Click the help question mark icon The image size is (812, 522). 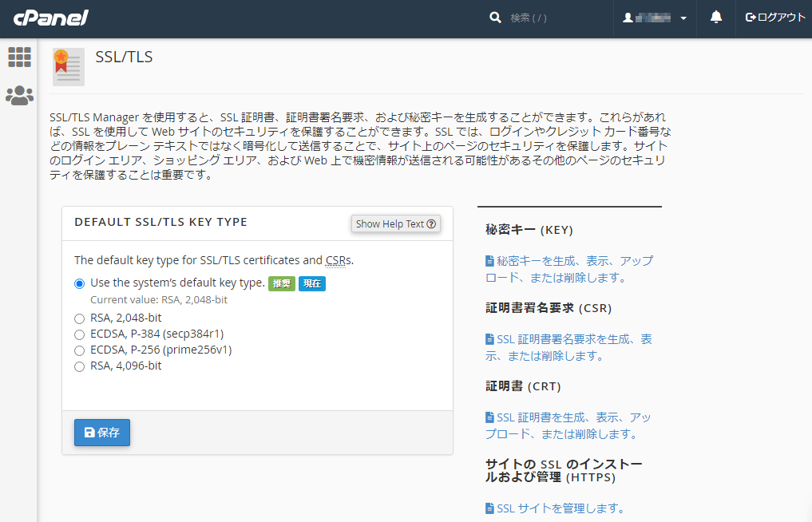click(431, 223)
